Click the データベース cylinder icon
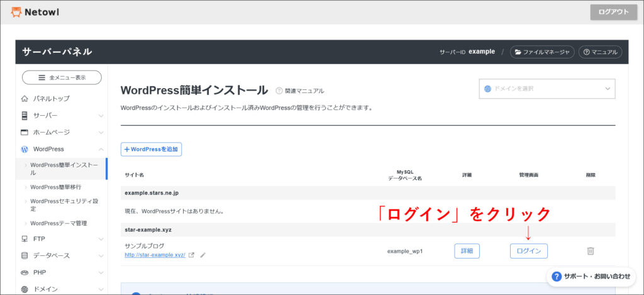Image resolution: width=644 pixels, height=295 pixels. pyautogui.click(x=25, y=255)
